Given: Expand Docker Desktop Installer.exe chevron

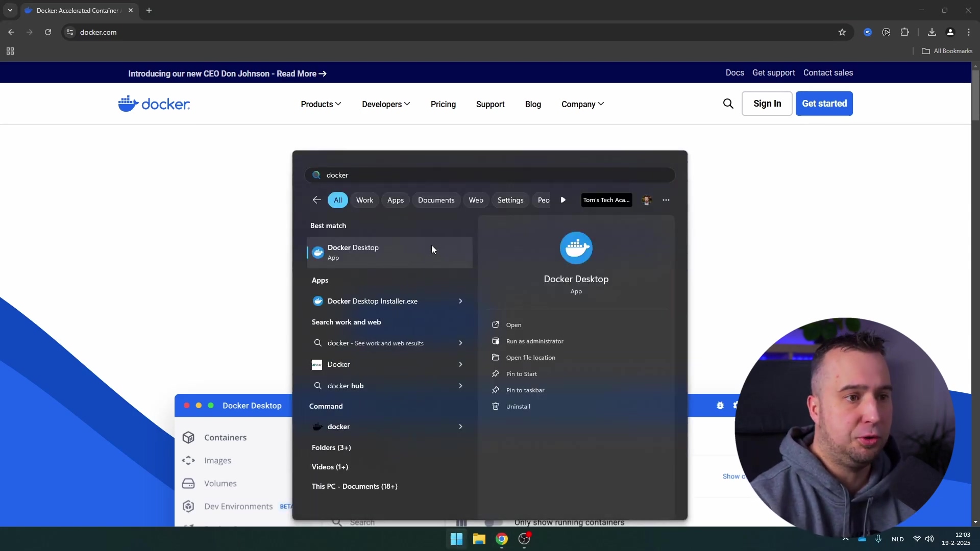Looking at the screenshot, I should (460, 301).
